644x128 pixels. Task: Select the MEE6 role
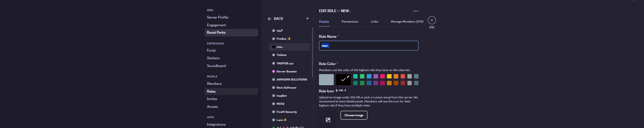click(x=289, y=104)
